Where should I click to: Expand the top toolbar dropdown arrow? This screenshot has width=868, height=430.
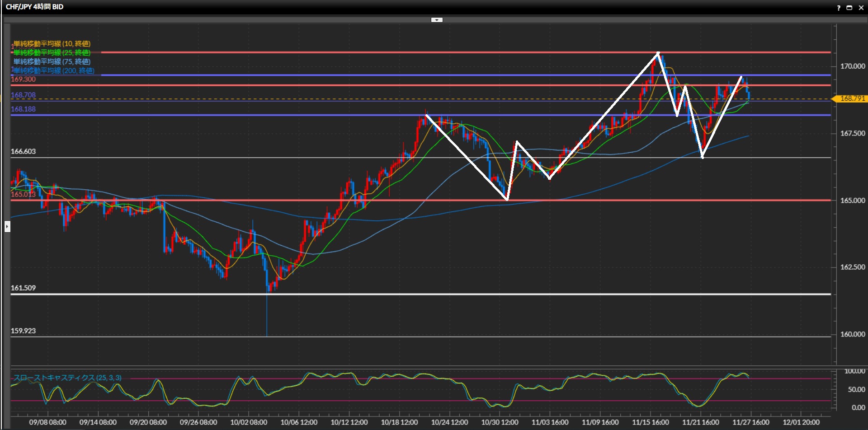(437, 20)
